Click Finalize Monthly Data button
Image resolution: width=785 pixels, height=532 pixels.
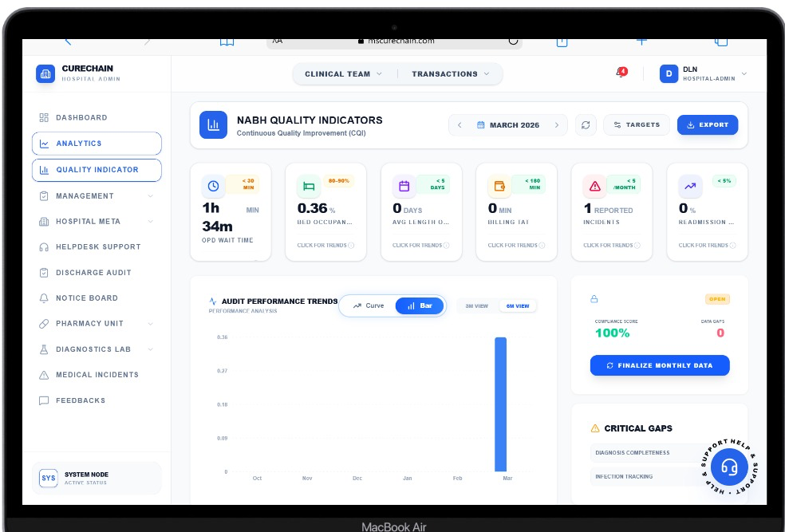pyautogui.click(x=660, y=365)
